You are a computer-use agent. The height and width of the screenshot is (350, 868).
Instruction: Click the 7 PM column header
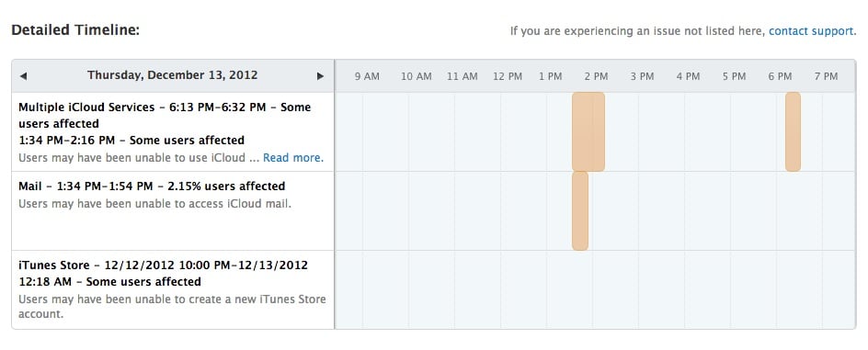point(826,76)
